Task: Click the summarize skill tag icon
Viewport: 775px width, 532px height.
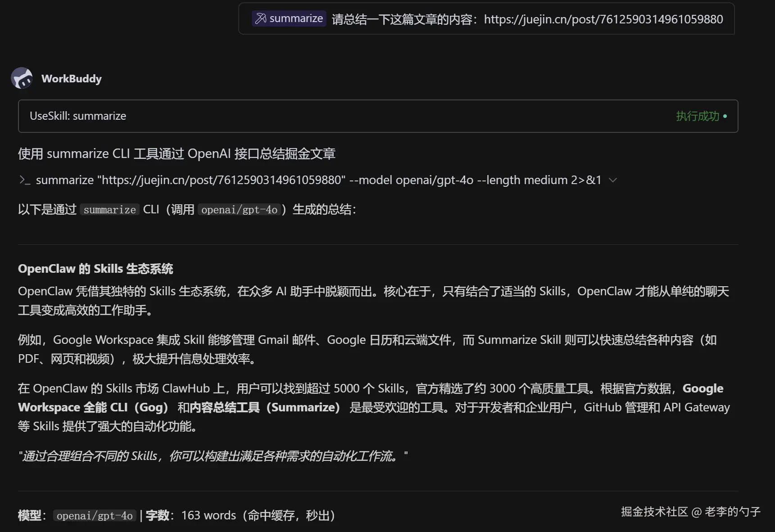Action: 261,18
